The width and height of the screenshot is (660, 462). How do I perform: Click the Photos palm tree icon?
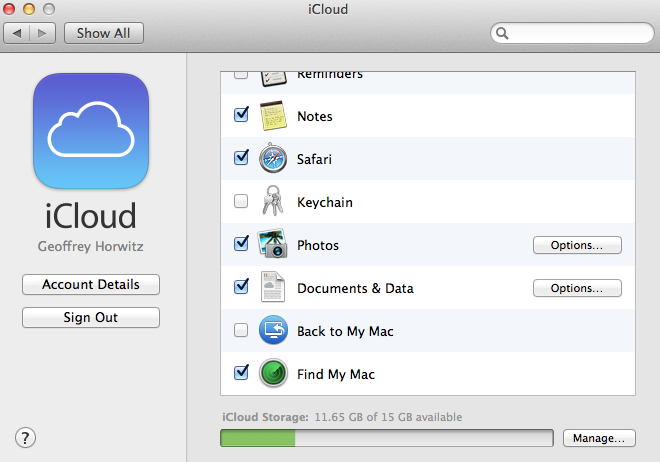pos(272,244)
